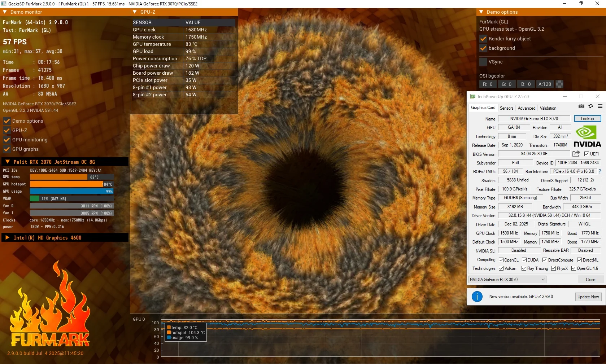
Task: Click the OSI bgcolor R value slider
Action: coord(488,84)
